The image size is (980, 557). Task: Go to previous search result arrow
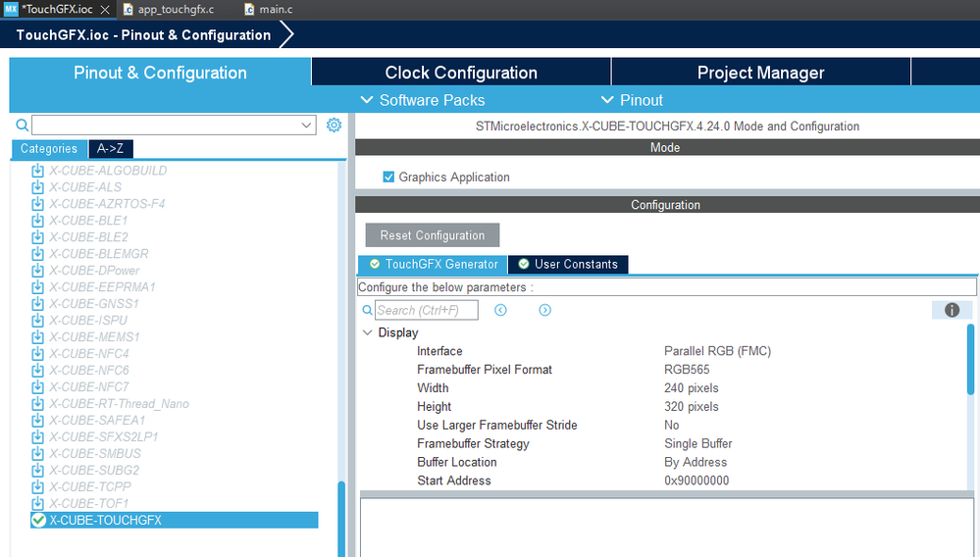(500, 310)
